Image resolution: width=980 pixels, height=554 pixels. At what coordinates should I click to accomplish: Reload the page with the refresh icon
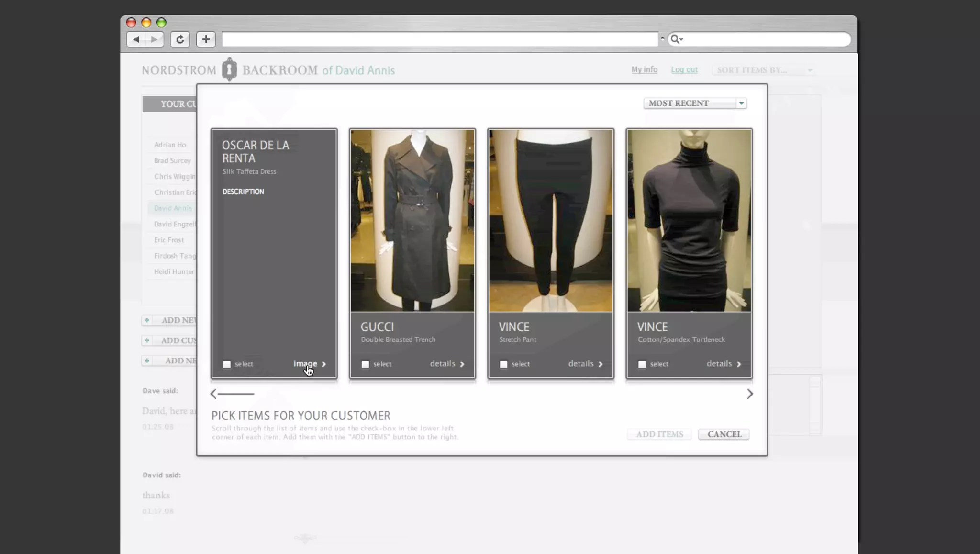pyautogui.click(x=180, y=39)
